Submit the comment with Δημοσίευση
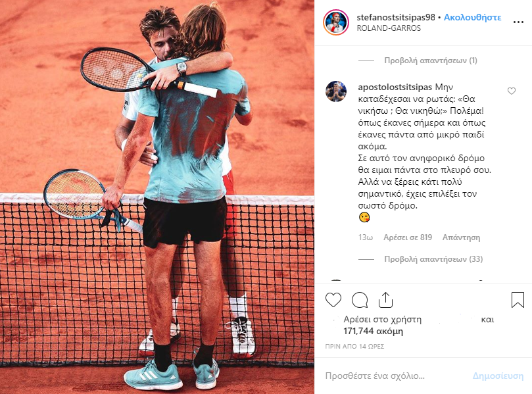Viewport: 532px width, 394px height. click(498, 376)
